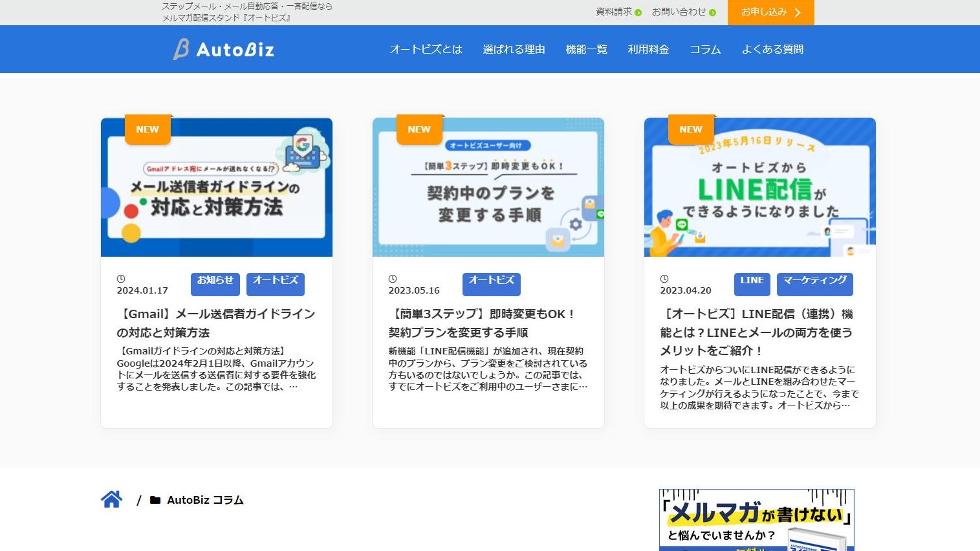
Task: Open the Gmail メール送信者ガイドライン article title
Action: (x=216, y=323)
